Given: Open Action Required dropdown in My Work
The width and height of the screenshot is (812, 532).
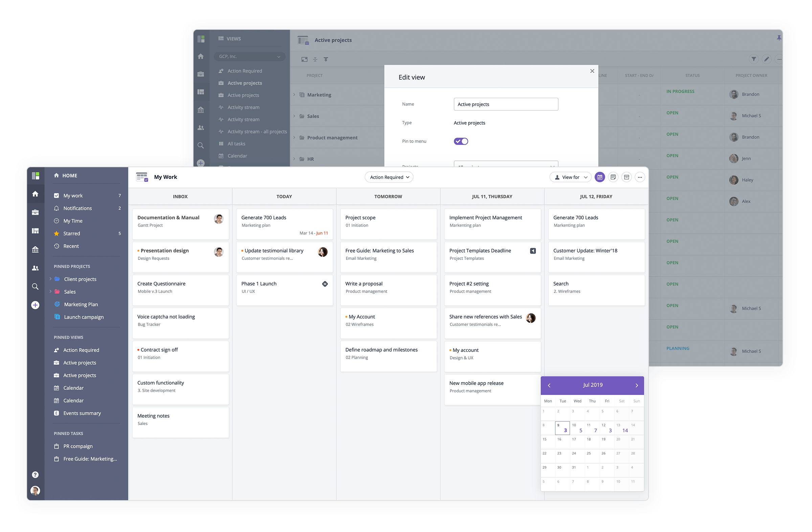Looking at the screenshot, I should [389, 177].
